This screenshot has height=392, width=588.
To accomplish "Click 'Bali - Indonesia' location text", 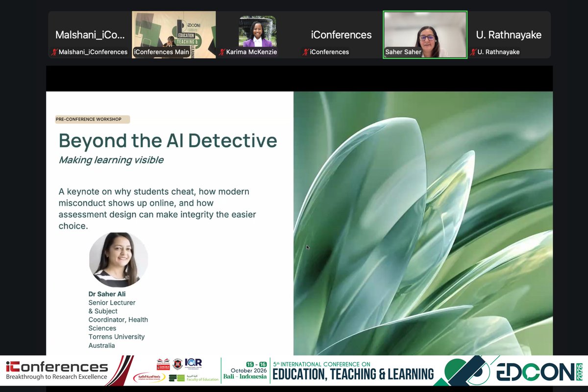I will [246, 377].
